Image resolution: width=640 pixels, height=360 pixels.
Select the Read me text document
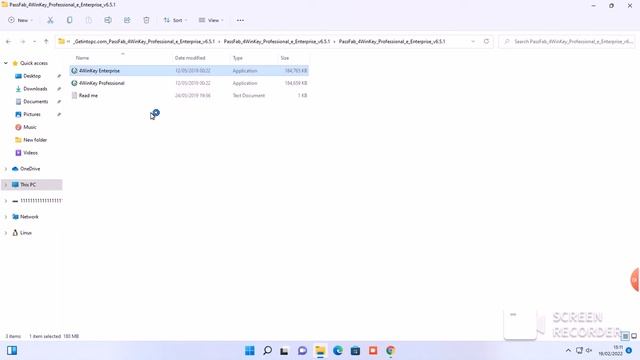click(x=189, y=96)
